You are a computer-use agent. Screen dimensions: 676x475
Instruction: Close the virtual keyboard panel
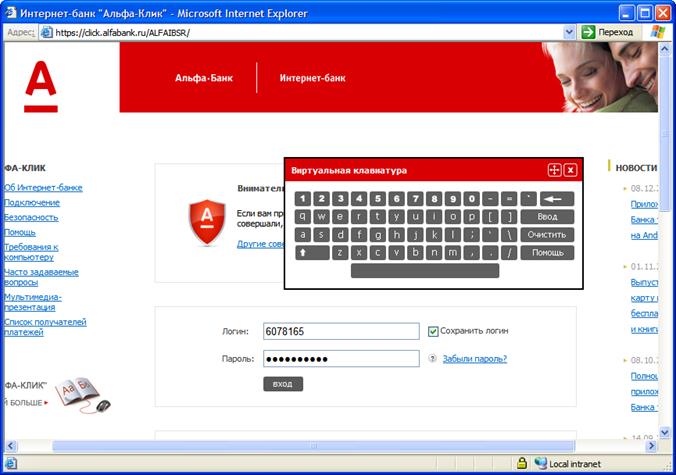coord(571,170)
